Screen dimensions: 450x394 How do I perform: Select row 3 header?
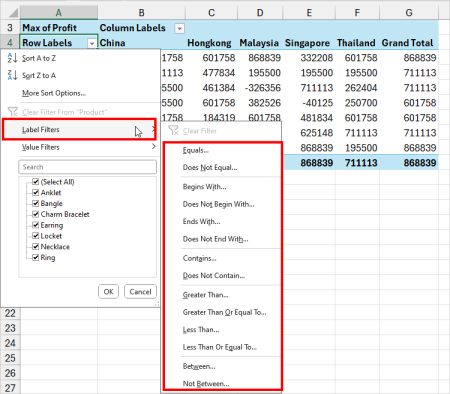[10, 28]
